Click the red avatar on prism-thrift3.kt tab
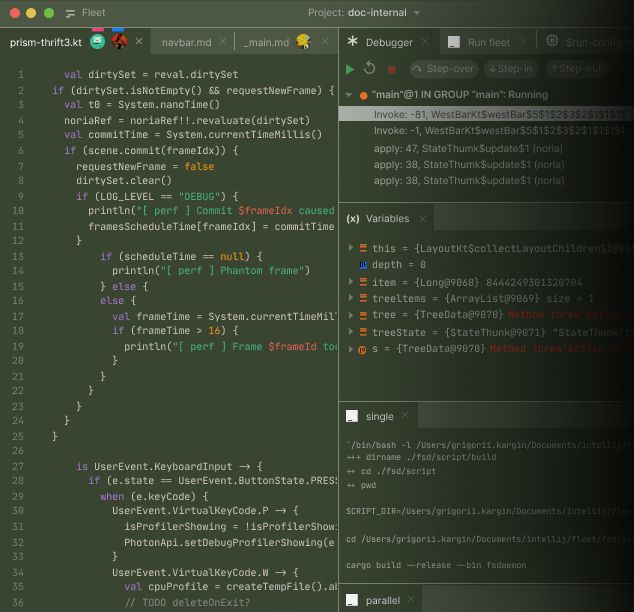The width and height of the screenshot is (634, 612). 119,41
